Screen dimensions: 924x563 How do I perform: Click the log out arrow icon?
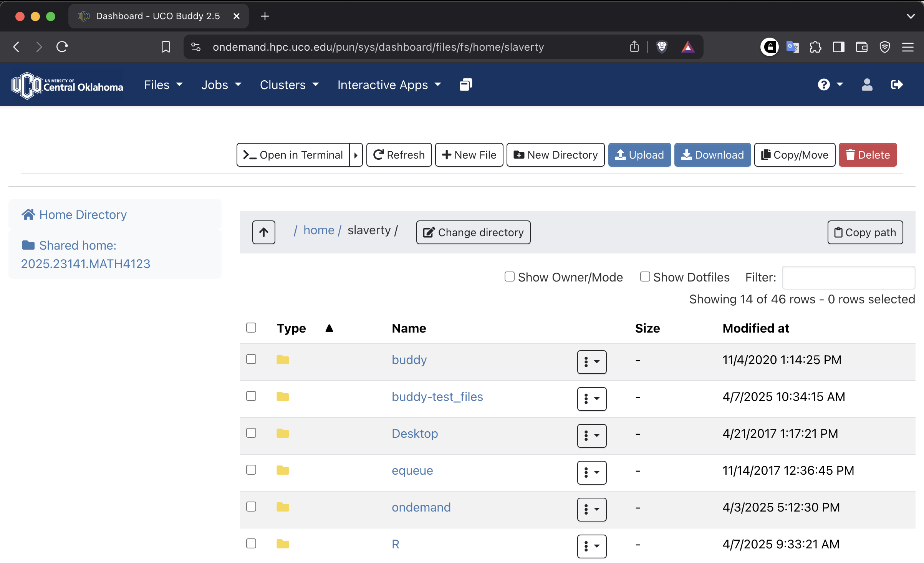click(x=897, y=84)
